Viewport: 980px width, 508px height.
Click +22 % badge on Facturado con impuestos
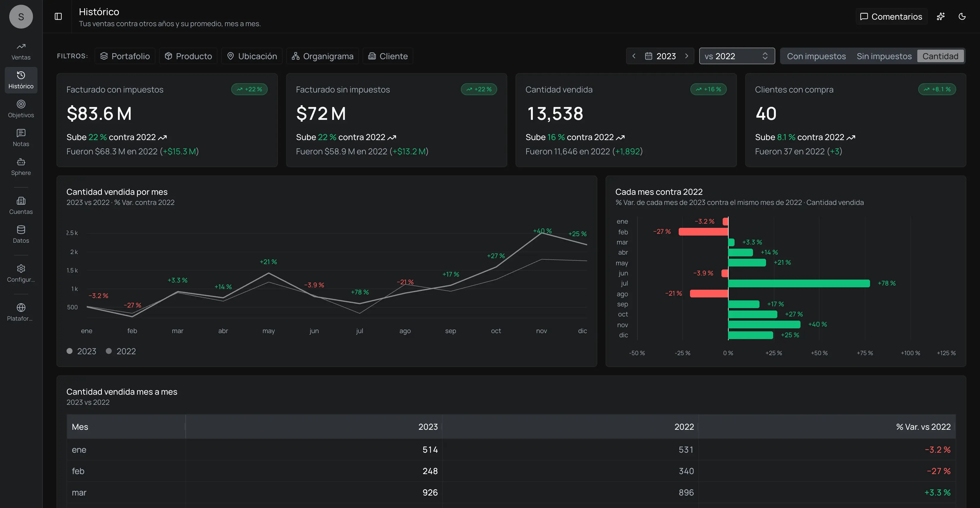click(x=250, y=89)
